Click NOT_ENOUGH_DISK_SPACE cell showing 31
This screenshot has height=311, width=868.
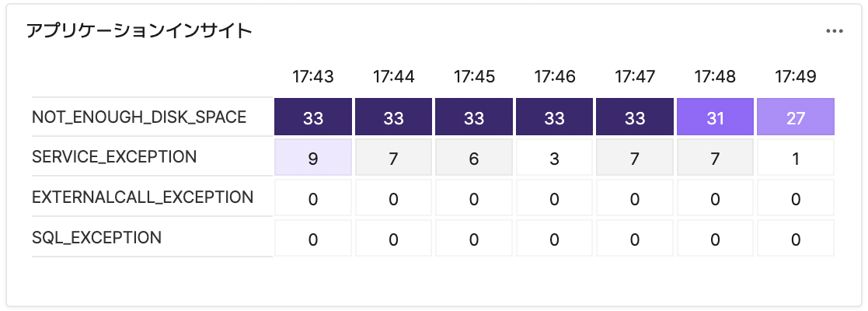[x=716, y=117]
